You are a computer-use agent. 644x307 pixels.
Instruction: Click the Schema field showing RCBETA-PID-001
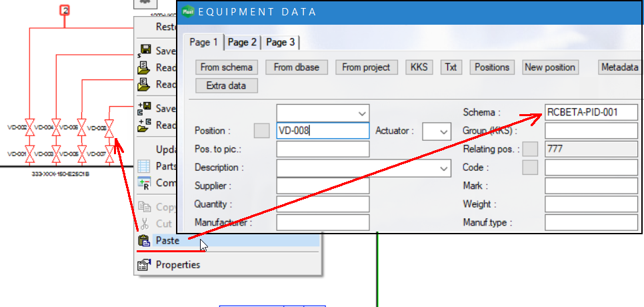point(591,112)
